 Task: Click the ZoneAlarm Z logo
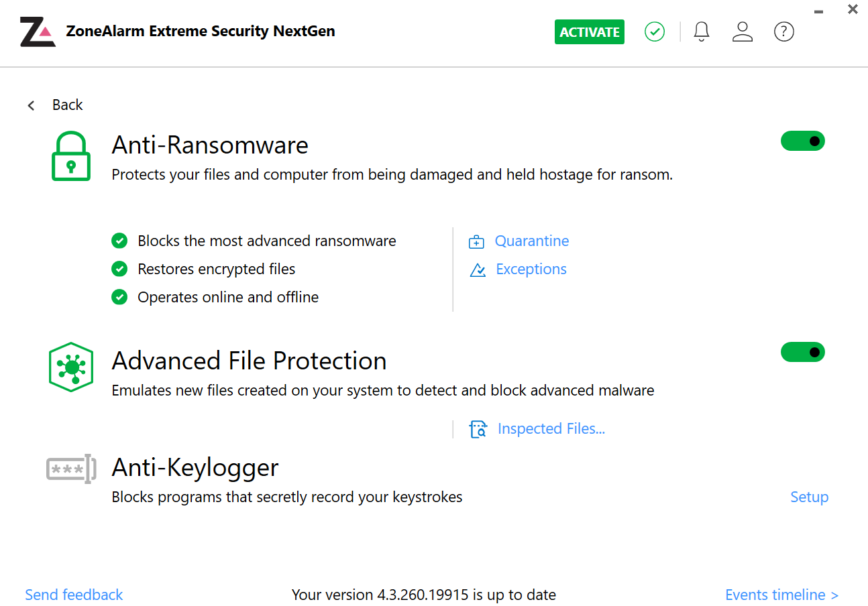coord(38,32)
